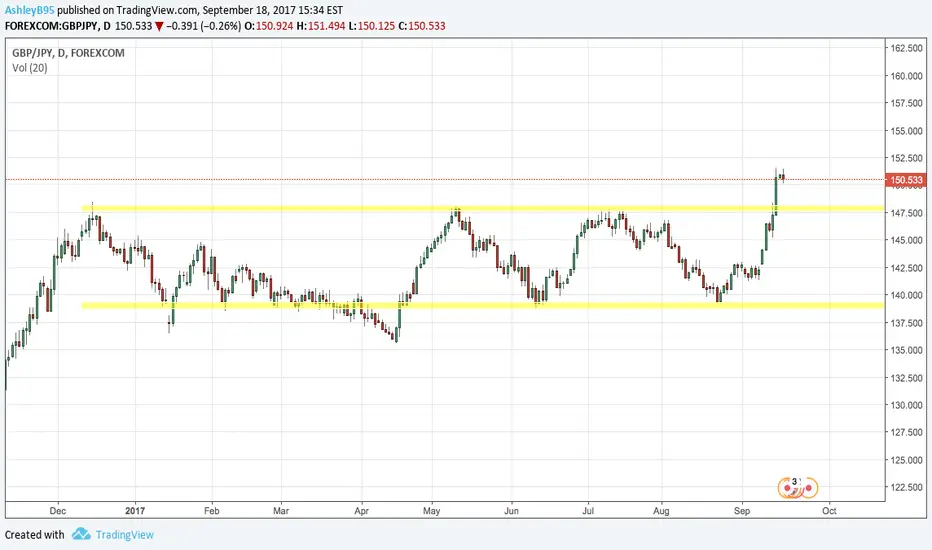Click the 130.000 price axis label

pyautogui.click(x=906, y=405)
